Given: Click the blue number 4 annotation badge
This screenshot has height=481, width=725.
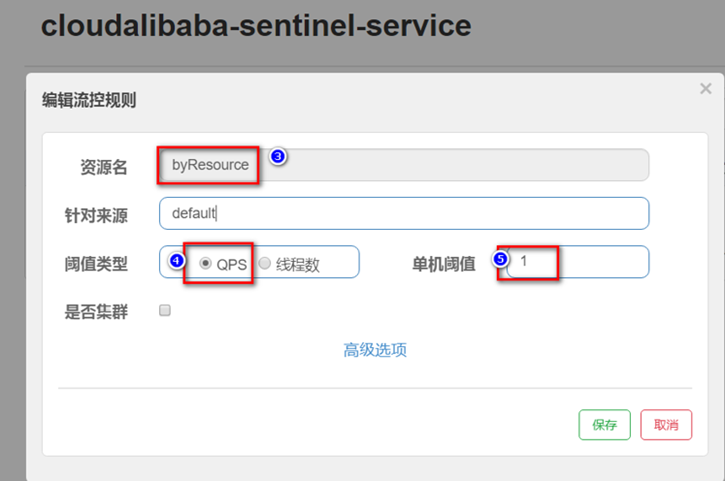Looking at the screenshot, I should 176,261.
